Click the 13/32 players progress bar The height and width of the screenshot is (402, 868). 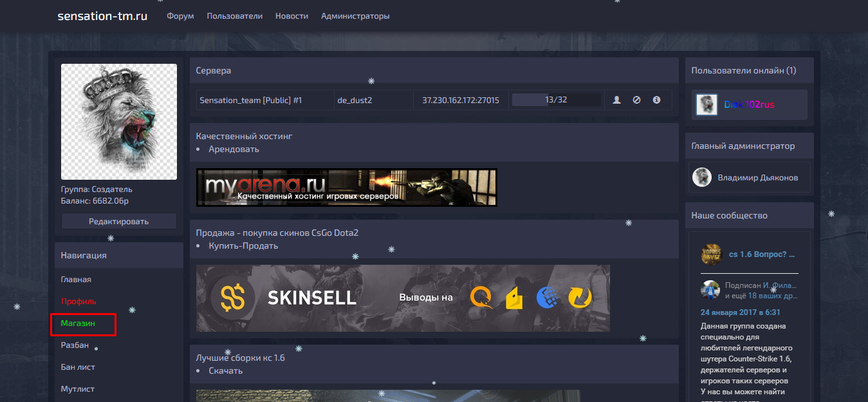pyautogui.click(x=557, y=100)
